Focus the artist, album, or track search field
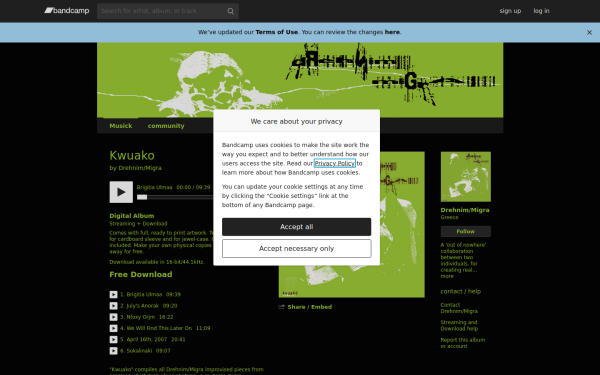The width and height of the screenshot is (600, 375). coord(168,11)
